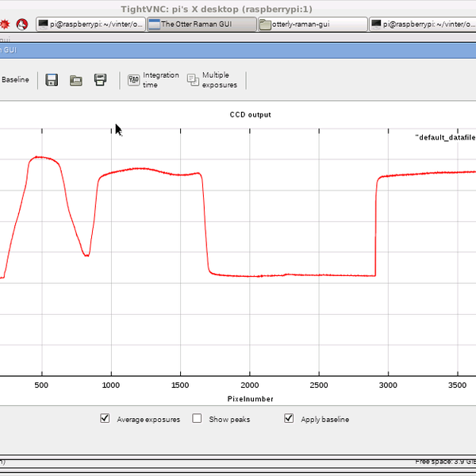Click the red wolf icon in the taskbar
Image resolution: width=476 pixels, height=476 pixels.
click(x=22, y=25)
